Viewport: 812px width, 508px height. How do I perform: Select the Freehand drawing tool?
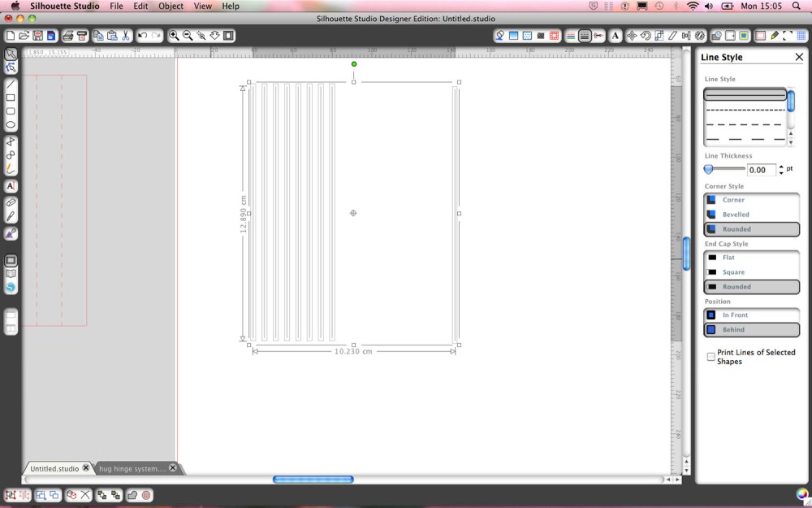tap(11, 168)
